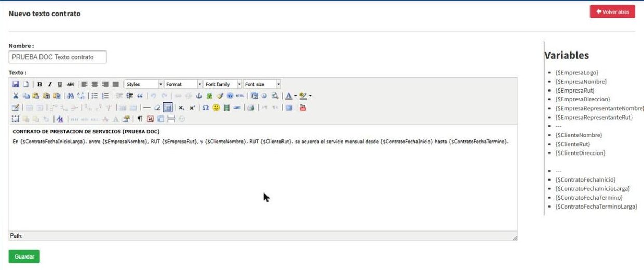Print the editor content
This screenshot has width=644, height=270.
[x=251, y=108]
